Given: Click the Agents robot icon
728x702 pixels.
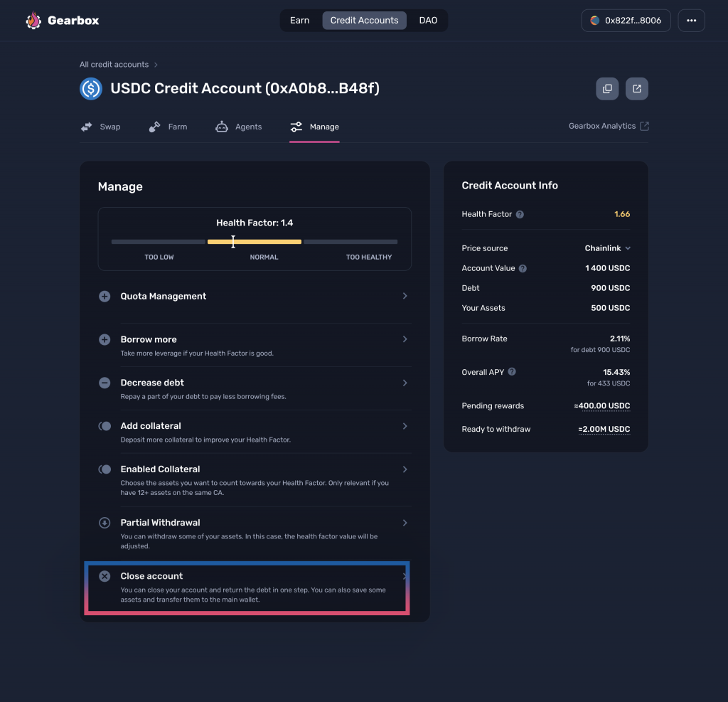Looking at the screenshot, I should click(x=222, y=127).
